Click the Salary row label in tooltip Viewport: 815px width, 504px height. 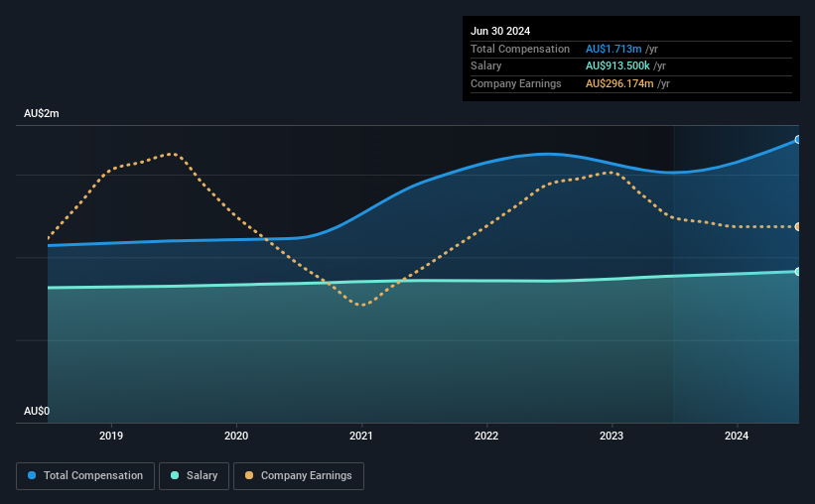pyautogui.click(x=486, y=66)
